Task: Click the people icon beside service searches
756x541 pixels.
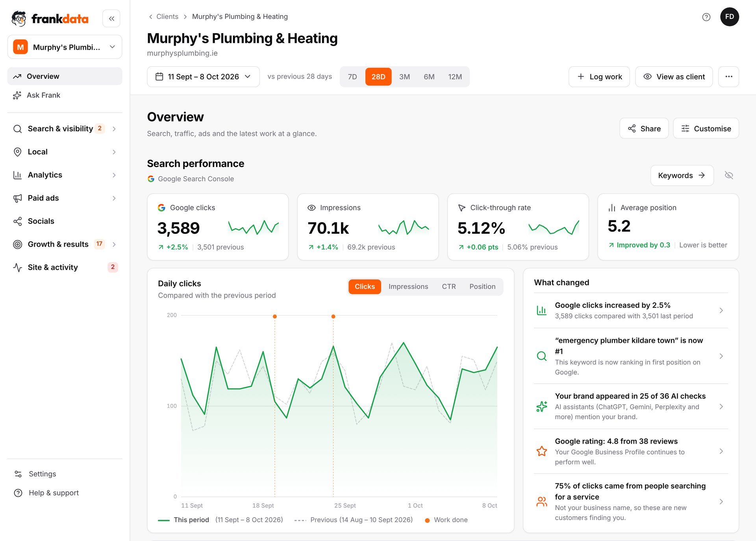Action: [x=542, y=502]
